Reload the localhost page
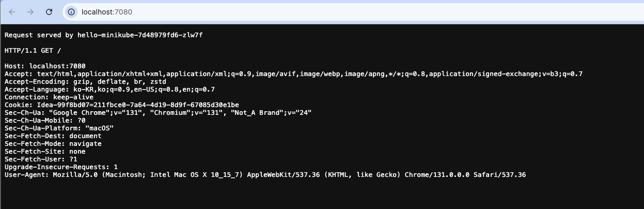 tap(49, 12)
